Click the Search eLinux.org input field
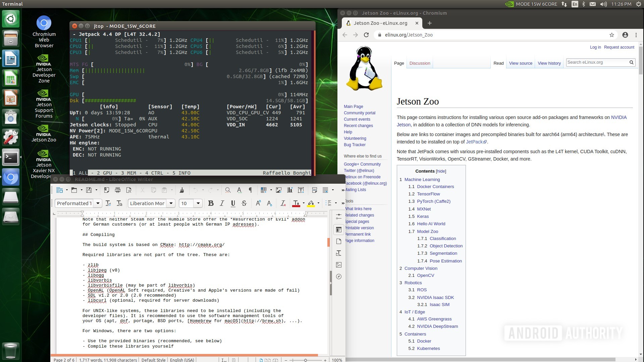 (597, 62)
